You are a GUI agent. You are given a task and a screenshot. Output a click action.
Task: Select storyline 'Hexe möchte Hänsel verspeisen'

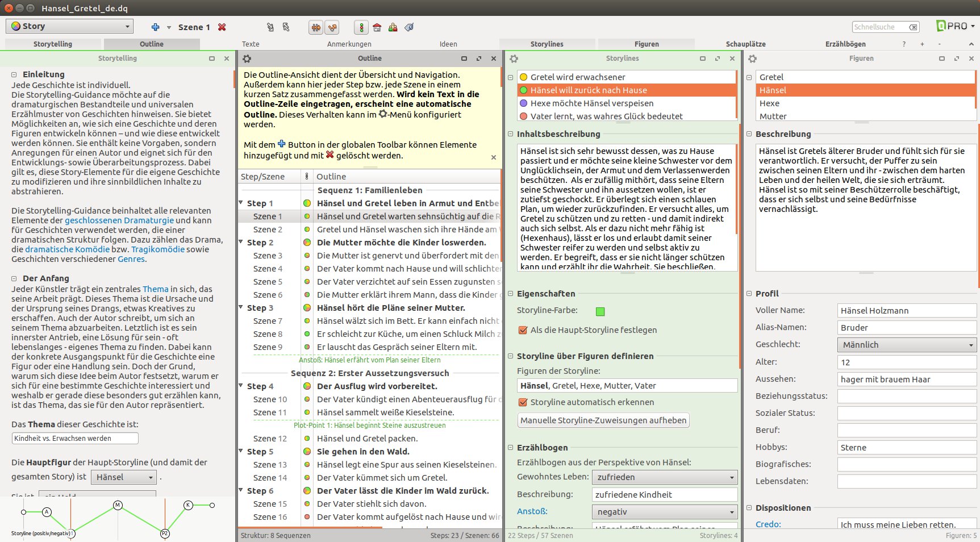point(627,103)
